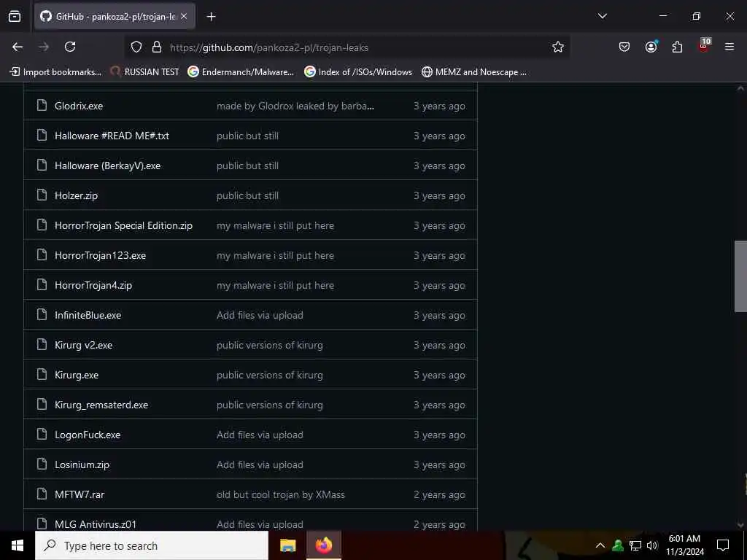The width and height of the screenshot is (747, 560).
Task: Click 'old but cool trojan by XMass' commit message
Action: tap(281, 495)
